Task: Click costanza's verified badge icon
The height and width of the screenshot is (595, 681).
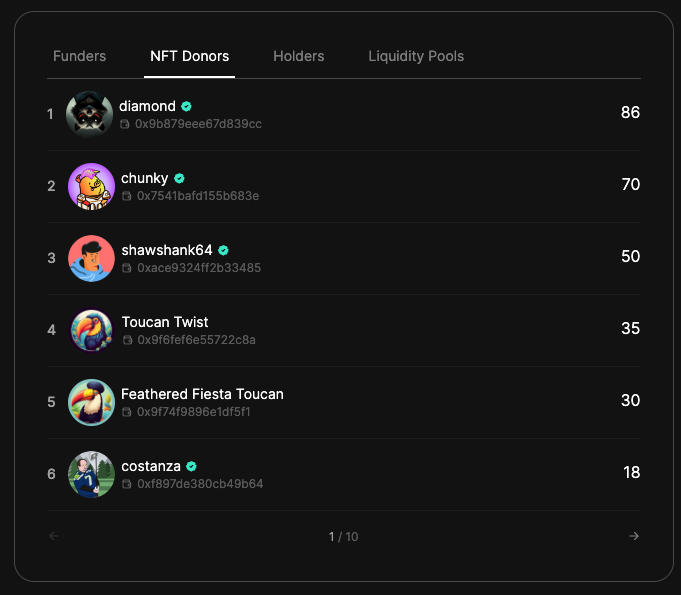Action: [x=192, y=466]
